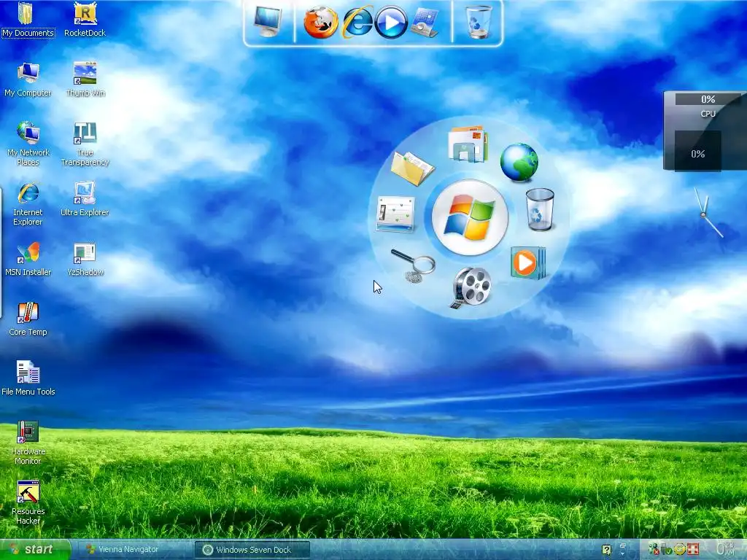
Task: Open the folder icon in the circular dock
Action: tap(412, 168)
